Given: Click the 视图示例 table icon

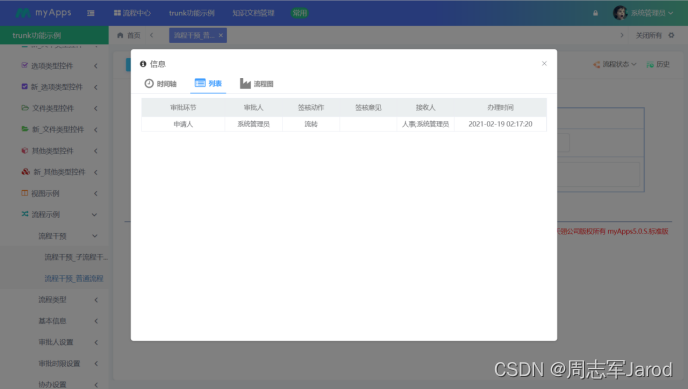Looking at the screenshot, I should pos(25,193).
